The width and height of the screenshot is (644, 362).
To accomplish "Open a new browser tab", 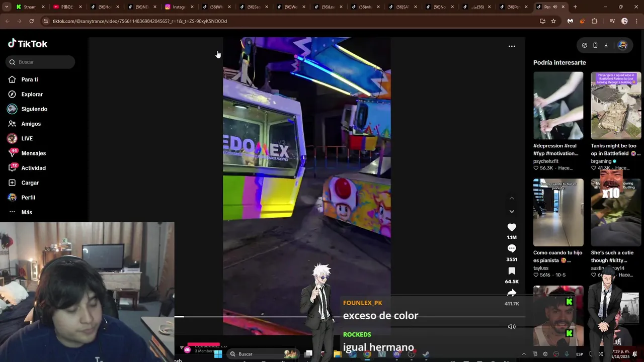I will tap(575, 7).
